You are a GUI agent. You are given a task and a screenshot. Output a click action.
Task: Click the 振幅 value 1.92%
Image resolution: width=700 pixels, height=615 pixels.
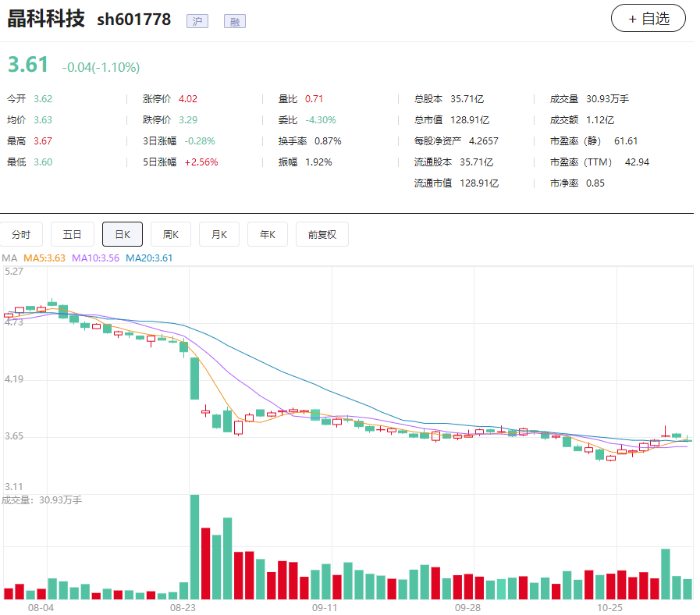tap(318, 162)
